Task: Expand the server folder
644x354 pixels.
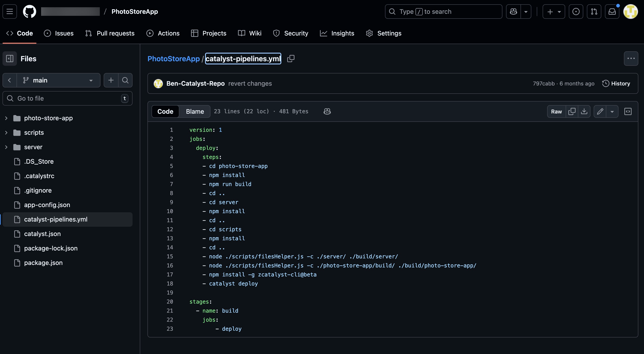Action: point(6,147)
